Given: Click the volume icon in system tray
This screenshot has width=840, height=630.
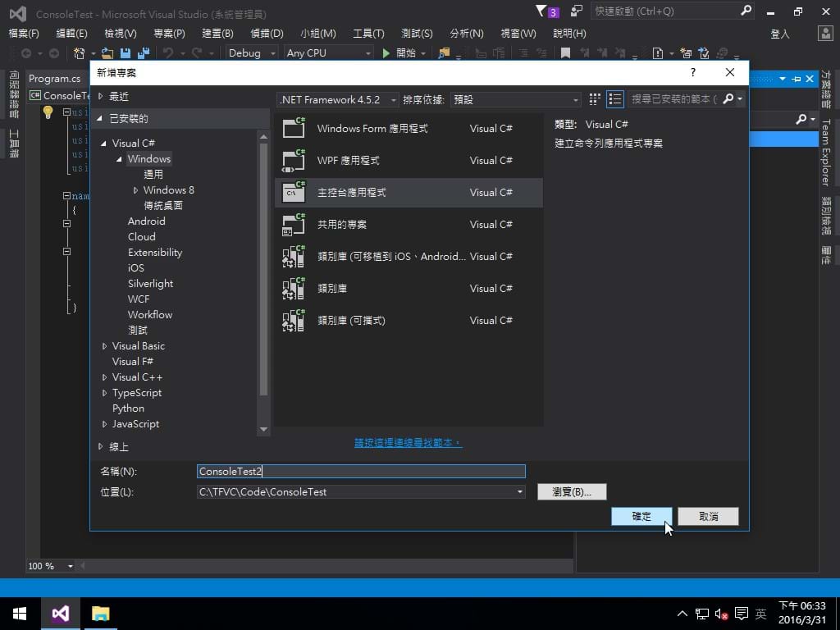Looking at the screenshot, I should click(x=721, y=614).
